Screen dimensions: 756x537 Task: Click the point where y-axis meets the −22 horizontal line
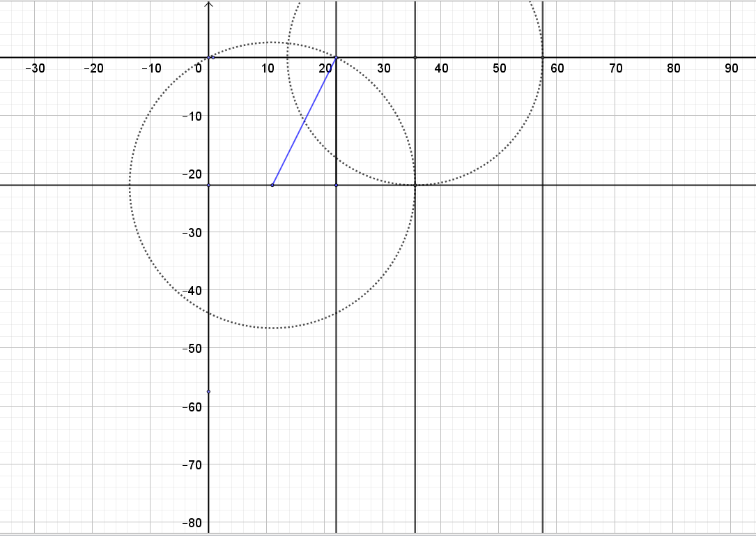pos(208,185)
